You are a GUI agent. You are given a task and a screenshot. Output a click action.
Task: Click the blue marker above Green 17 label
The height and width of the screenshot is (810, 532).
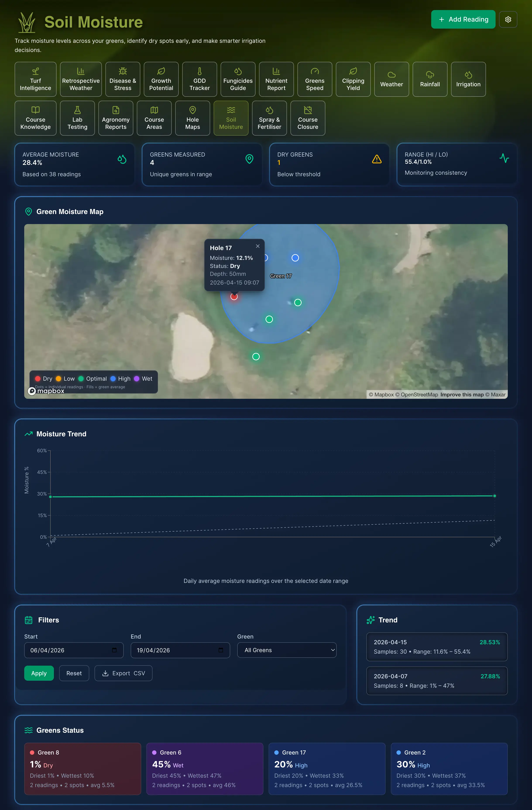[295, 258]
